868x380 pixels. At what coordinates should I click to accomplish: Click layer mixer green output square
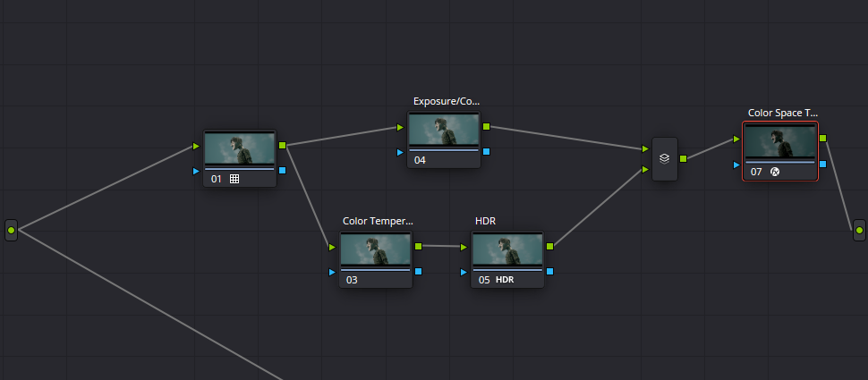(x=683, y=159)
